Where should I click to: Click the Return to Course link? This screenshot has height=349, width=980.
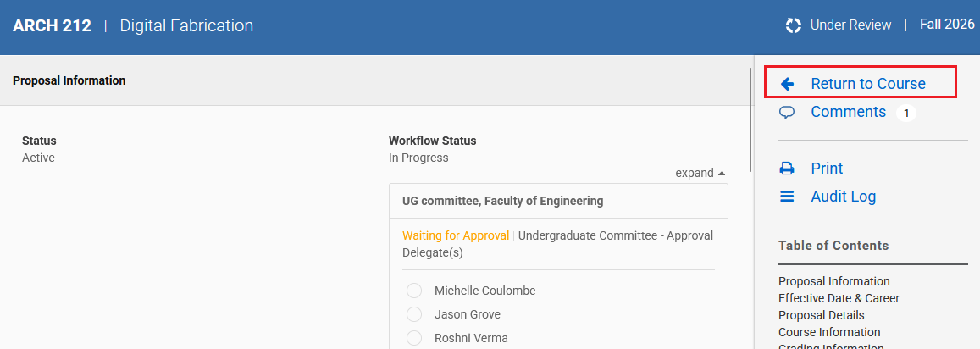click(x=867, y=84)
